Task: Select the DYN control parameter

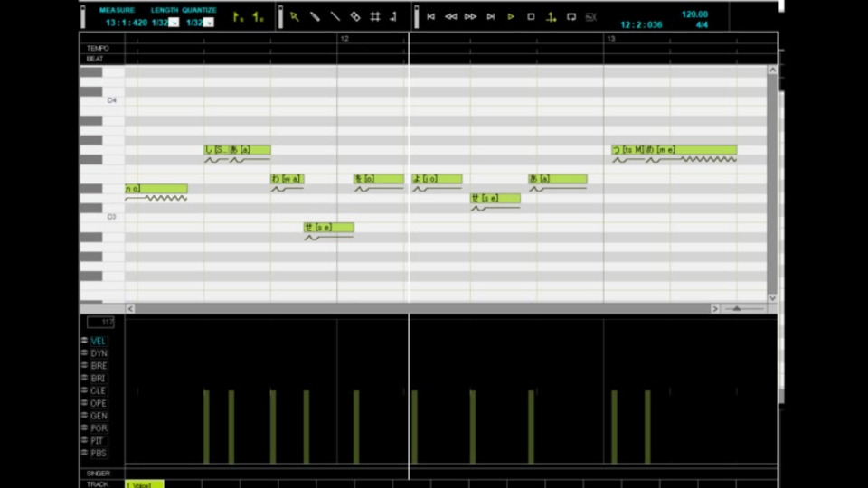Action: 99,353
